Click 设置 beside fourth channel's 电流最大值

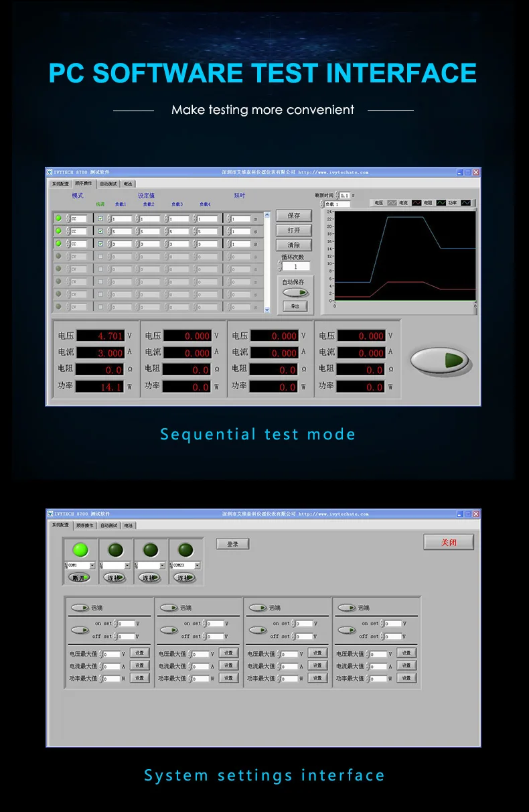[406, 665]
